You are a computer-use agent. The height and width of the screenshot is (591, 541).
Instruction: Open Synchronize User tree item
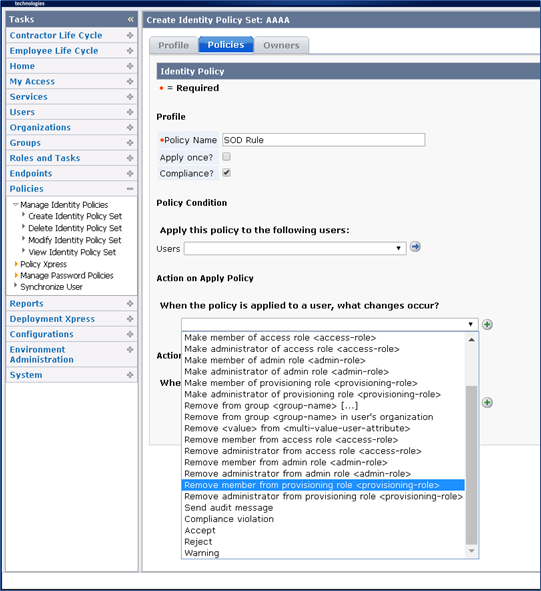[51, 287]
